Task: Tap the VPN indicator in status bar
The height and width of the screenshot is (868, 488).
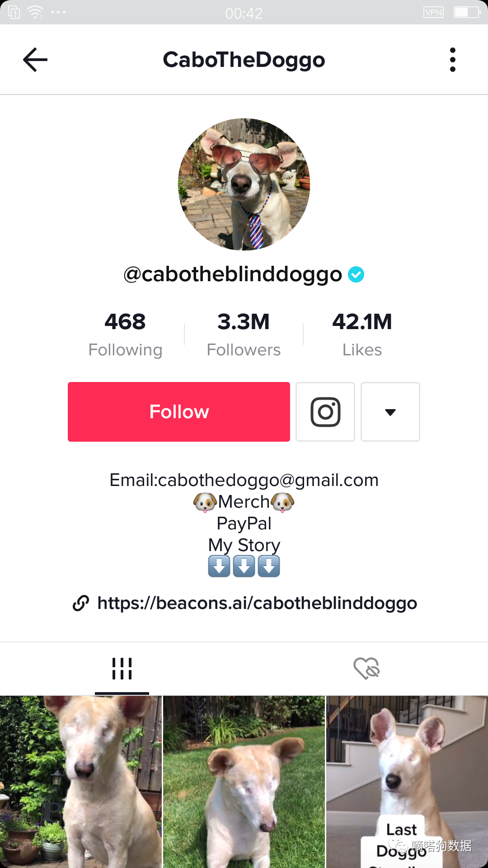Action: [433, 12]
